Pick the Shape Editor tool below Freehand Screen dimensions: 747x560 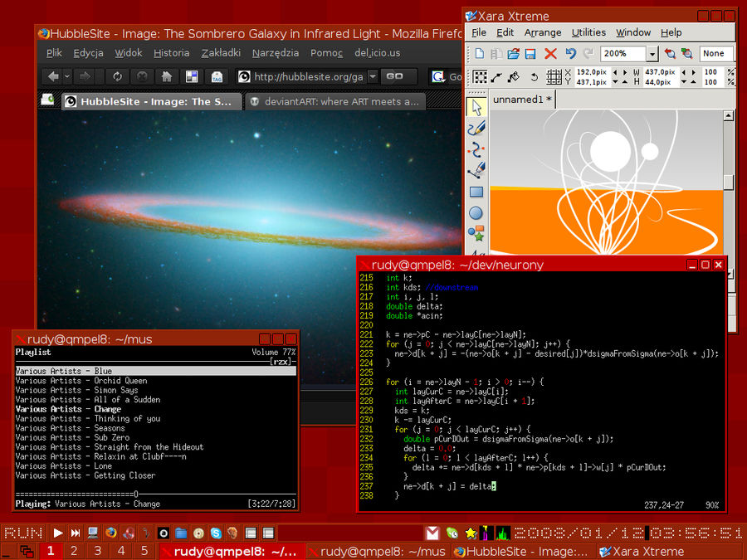(x=475, y=149)
